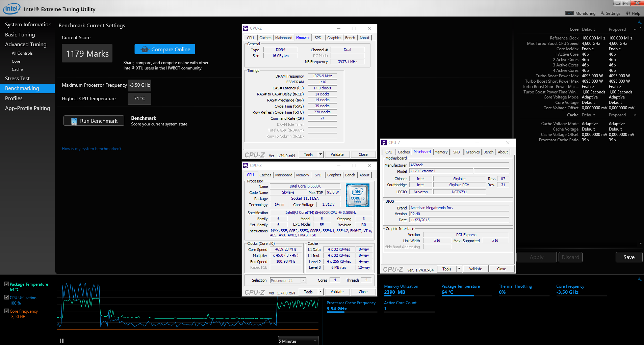Expand the Advanced Tuning menu

pyautogui.click(x=26, y=45)
